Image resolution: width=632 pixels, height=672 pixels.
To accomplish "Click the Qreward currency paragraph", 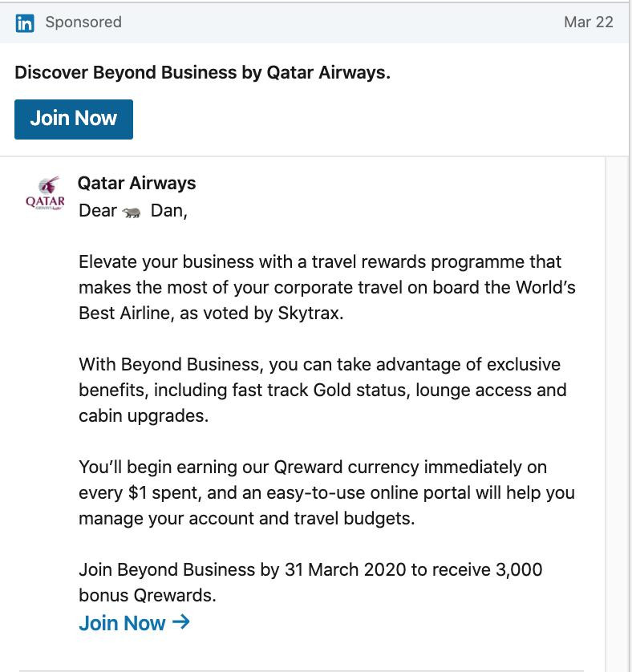I will [x=326, y=493].
